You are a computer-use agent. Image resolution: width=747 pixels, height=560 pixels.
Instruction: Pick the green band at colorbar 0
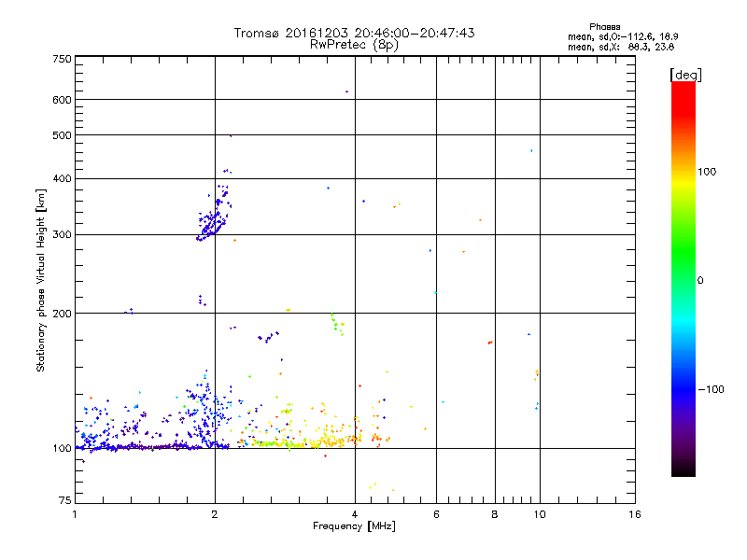(684, 279)
